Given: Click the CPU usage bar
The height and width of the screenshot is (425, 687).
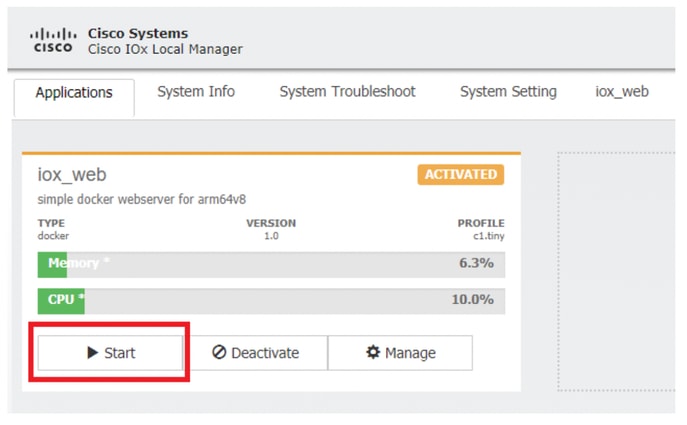Looking at the screenshot, I should pyautogui.click(x=271, y=301).
